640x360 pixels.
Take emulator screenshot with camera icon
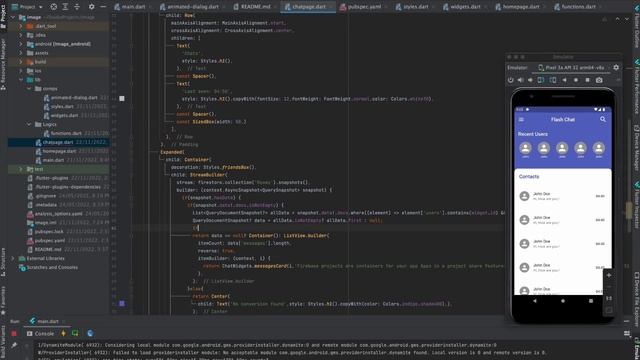(x=599, y=80)
